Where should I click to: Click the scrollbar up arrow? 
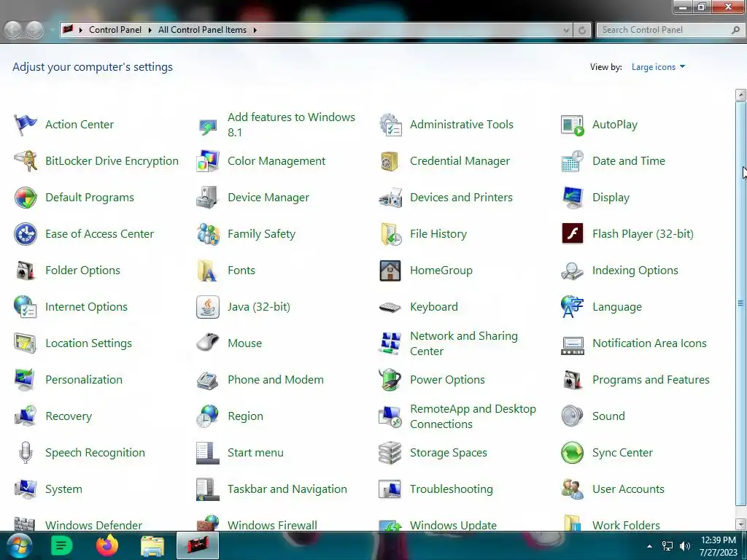[740, 95]
